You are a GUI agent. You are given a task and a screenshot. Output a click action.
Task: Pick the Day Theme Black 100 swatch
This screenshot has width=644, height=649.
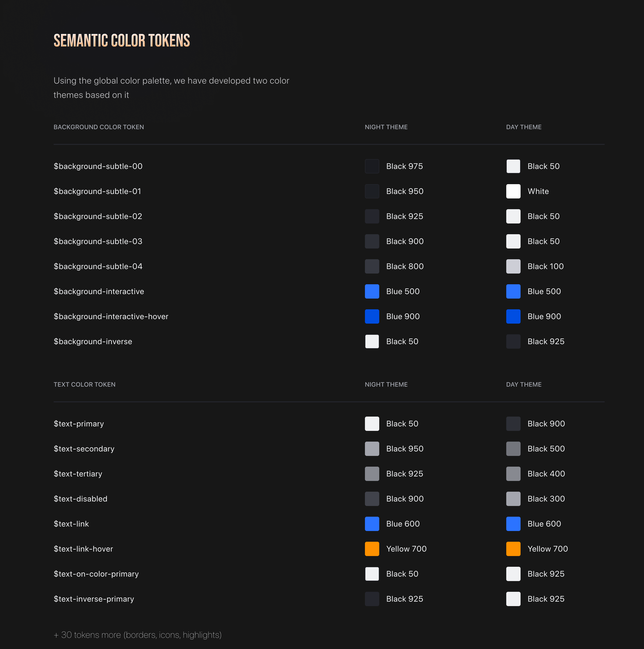click(x=513, y=266)
